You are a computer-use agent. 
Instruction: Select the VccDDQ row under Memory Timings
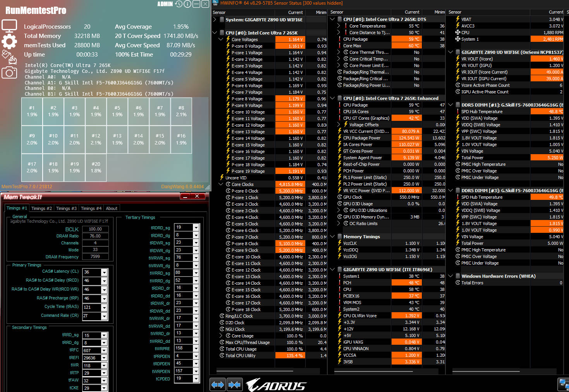(x=387, y=249)
